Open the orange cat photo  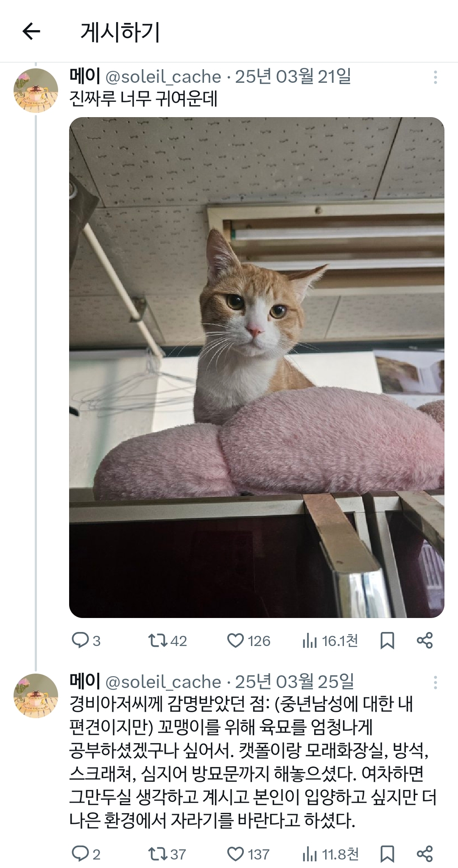(257, 367)
